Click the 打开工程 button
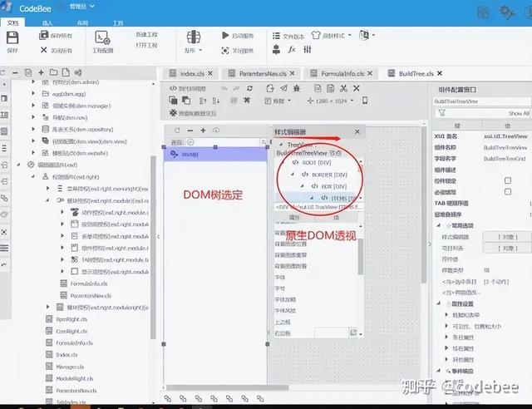The image size is (532, 409). click(x=146, y=45)
